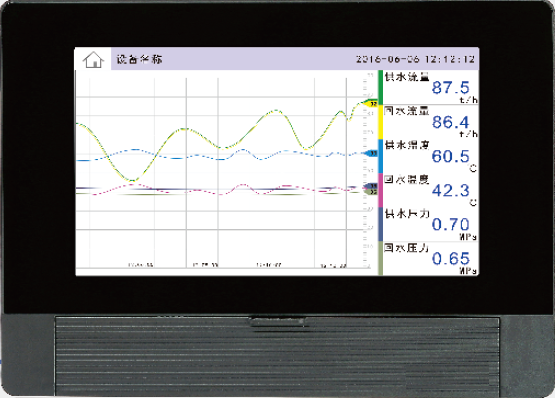
Task: Select the 供水流量 channel label
Action: [407, 76]
